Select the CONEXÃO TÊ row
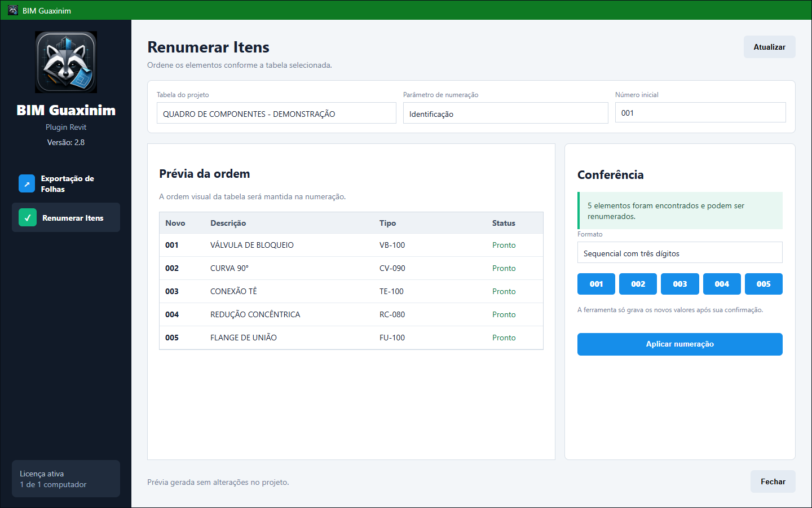Screen dimensions: 812x508 tap(351, 291)
